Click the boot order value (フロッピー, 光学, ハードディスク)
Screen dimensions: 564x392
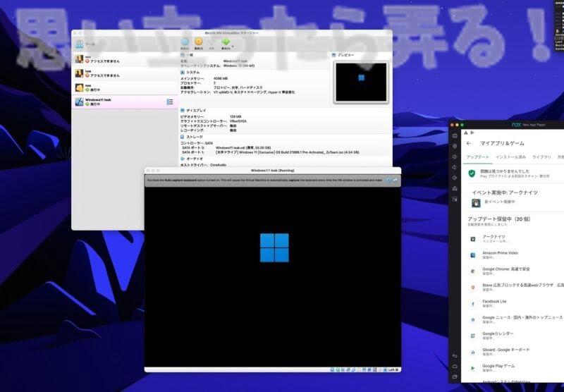(x=238, y=87)
